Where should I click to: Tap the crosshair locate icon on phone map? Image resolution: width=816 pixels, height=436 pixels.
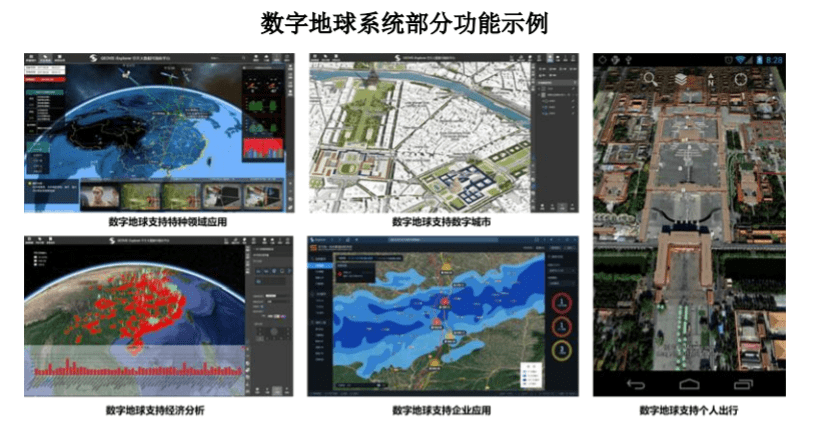741,80
